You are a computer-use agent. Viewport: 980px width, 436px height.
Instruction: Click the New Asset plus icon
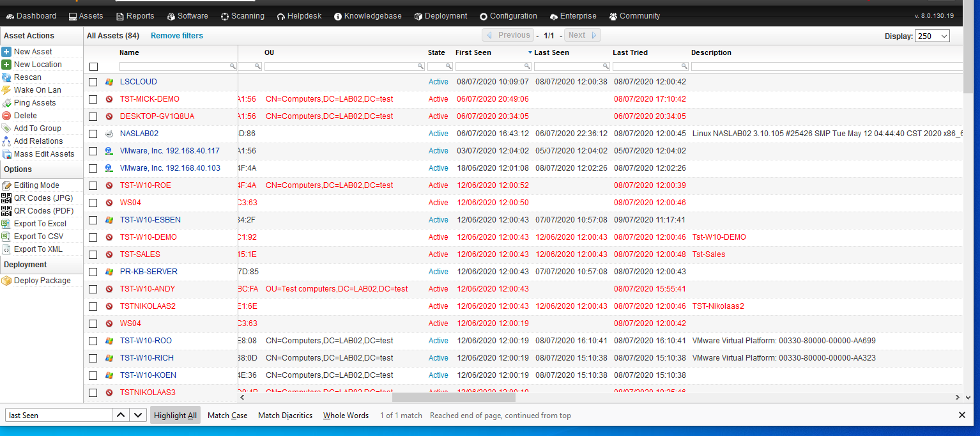tap(6, 52)
